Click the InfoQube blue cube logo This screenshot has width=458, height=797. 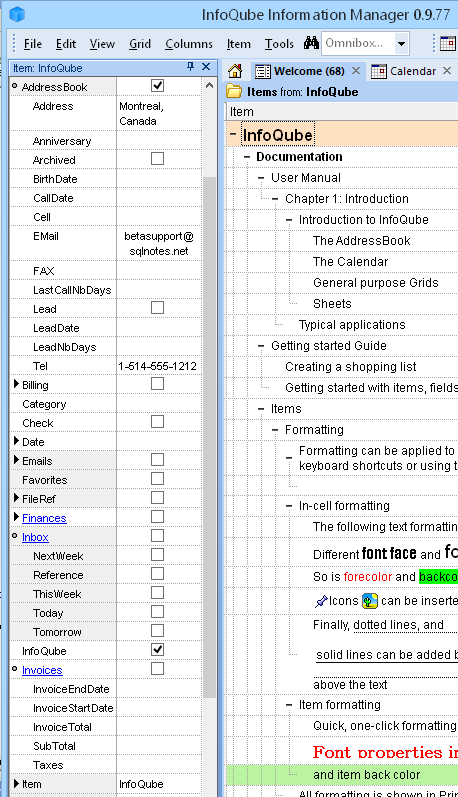tap(17, 14)
